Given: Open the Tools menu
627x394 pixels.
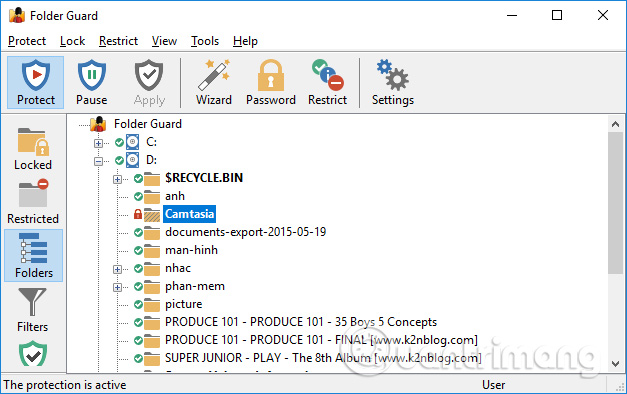Looking at the screenshot, I should [x=205, y=41].
